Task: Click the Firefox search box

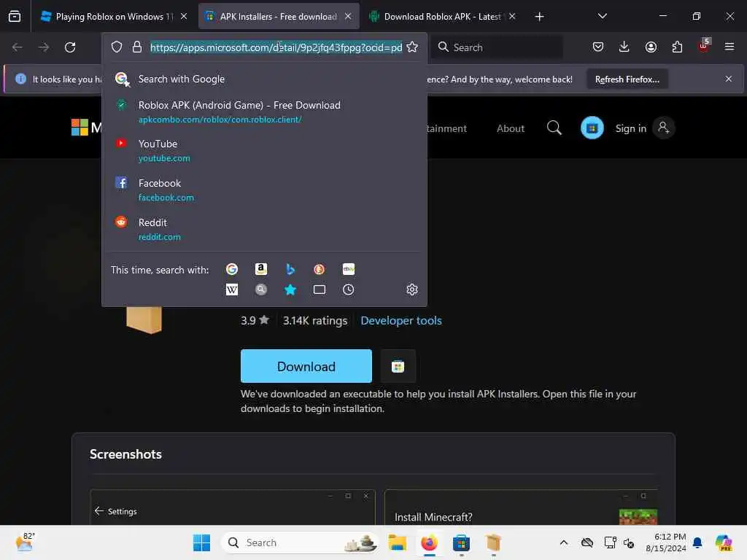Action: [497, 47]
